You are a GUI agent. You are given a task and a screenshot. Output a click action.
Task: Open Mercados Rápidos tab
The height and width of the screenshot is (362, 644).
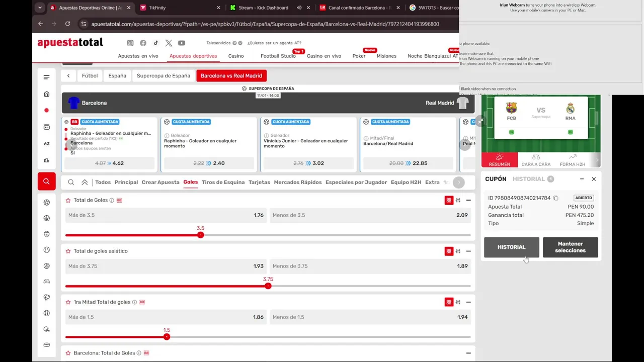(x=298, y=183)
